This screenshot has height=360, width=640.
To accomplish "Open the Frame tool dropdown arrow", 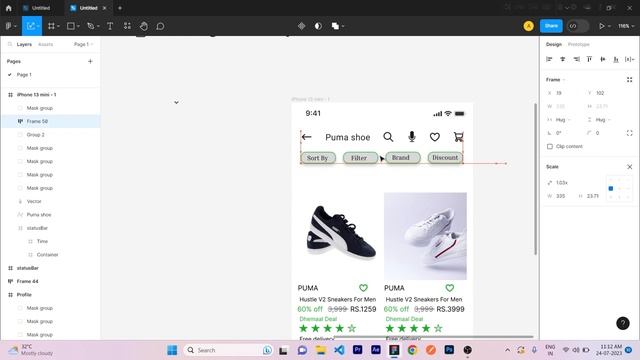I will click(58, 26).
